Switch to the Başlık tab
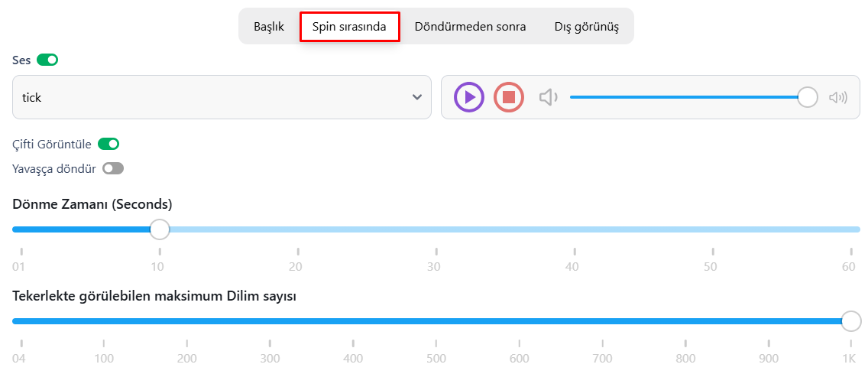The image size is (868, 374). point(269,27)
